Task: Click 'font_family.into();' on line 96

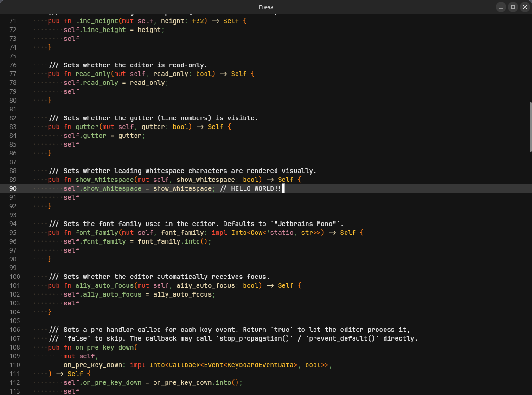Action: 174,242
